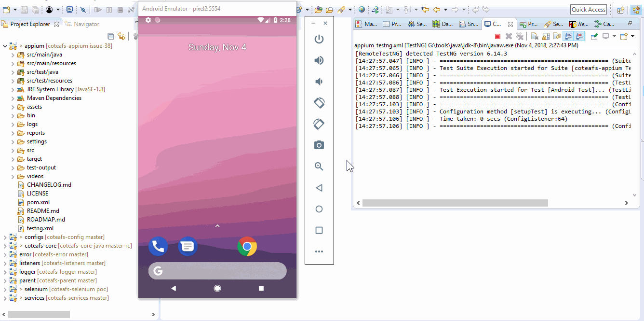This screenshot has width=644, height=321.
Task: Click the Console horizontal scrollbar
Action: coord(455,203)
